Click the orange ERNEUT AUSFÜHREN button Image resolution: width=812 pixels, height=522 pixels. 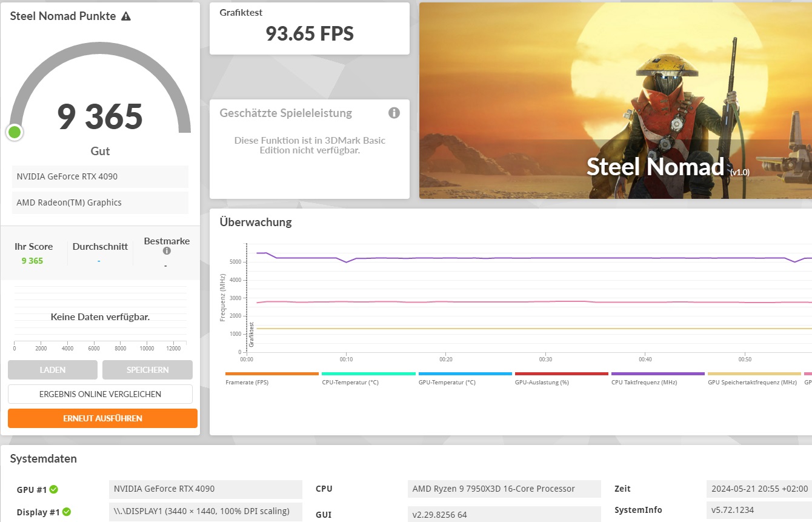coord(102,418)
